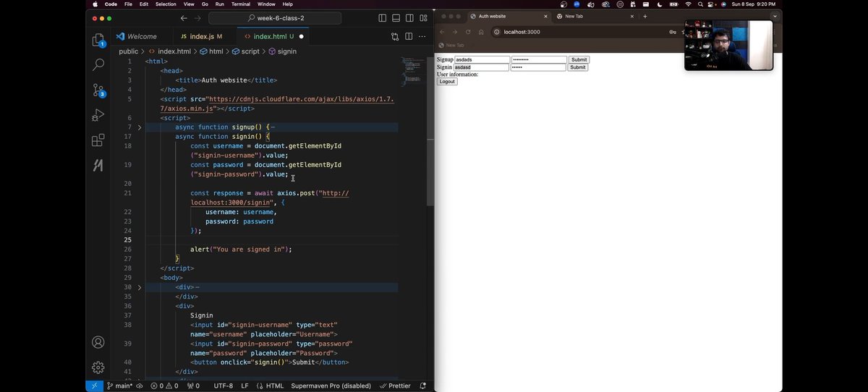
Task: Reload the page in Chrome
Action: pos(468,32)
